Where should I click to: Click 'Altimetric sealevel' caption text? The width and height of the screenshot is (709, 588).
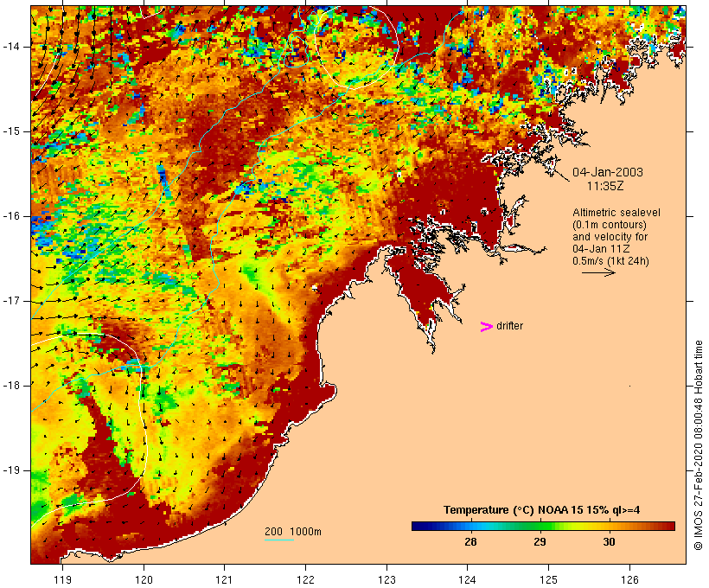pyautogui.click(x=616, y=213)
